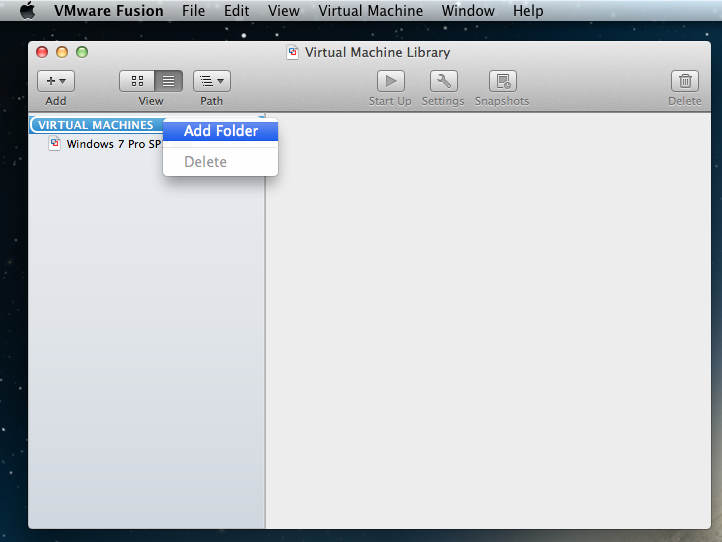Select Windows 7 Pro SP virtual machine
The image size is (722, 542).
coord(113,144)
